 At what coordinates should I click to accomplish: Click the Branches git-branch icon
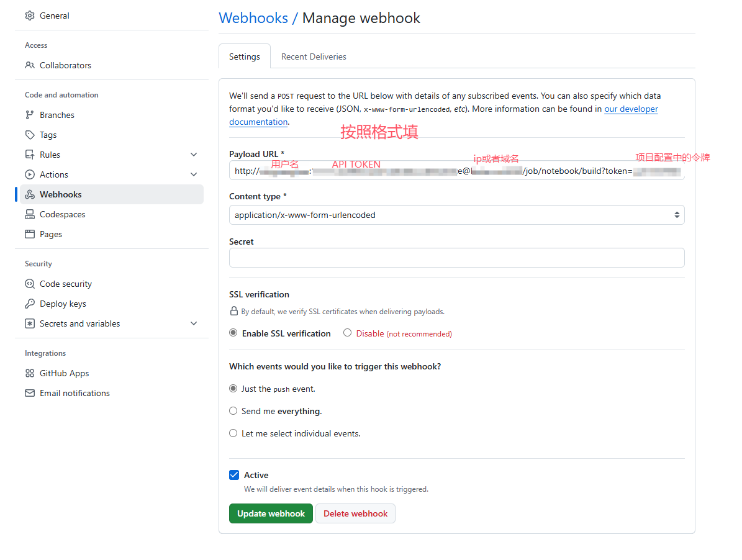[30, 115]
